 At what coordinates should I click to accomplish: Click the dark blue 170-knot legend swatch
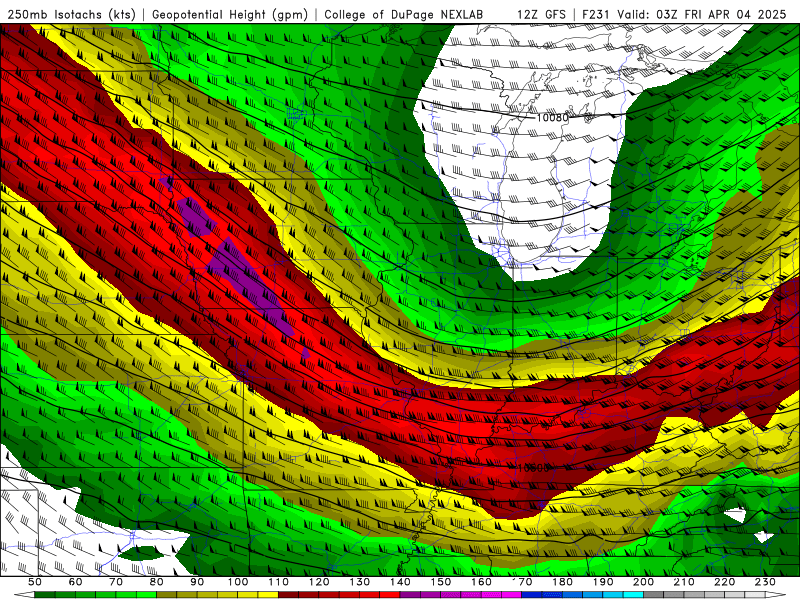532,594
